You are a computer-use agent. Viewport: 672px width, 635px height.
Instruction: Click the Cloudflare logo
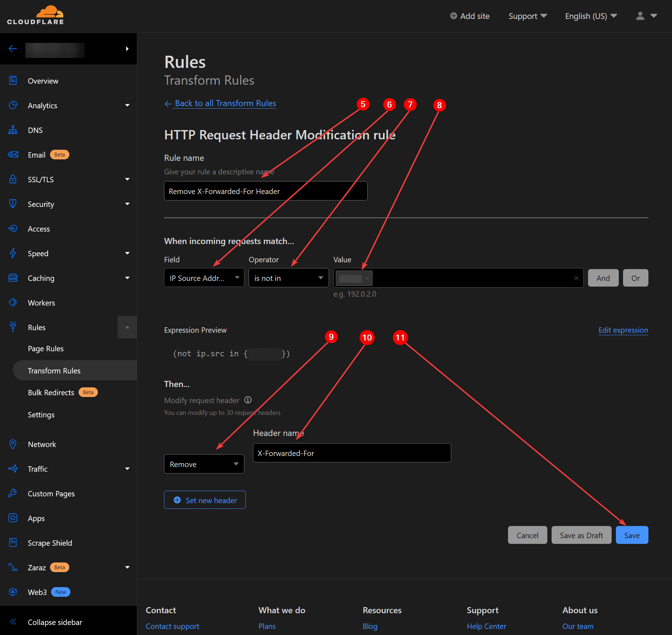(x=35, y=16)
